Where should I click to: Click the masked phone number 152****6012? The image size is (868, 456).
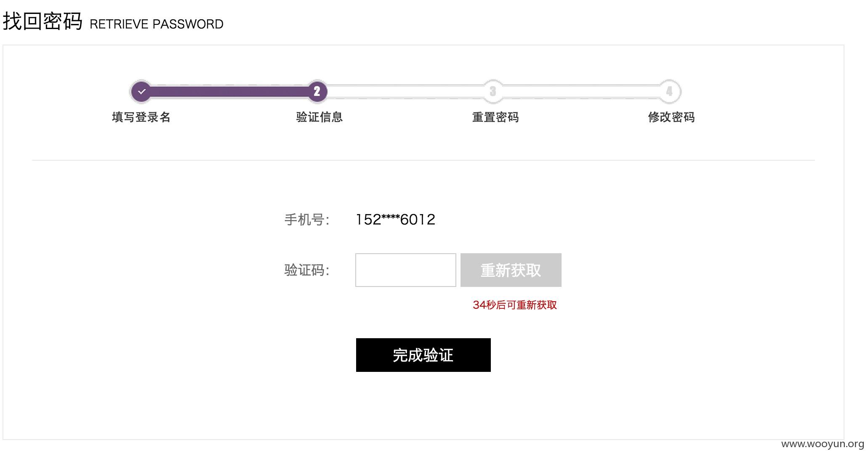click(x=396, y=220)
